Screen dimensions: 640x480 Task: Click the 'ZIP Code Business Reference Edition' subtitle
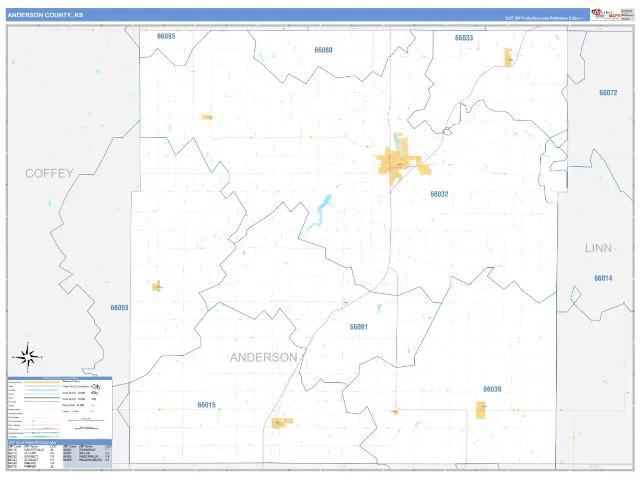pos(544,18)
